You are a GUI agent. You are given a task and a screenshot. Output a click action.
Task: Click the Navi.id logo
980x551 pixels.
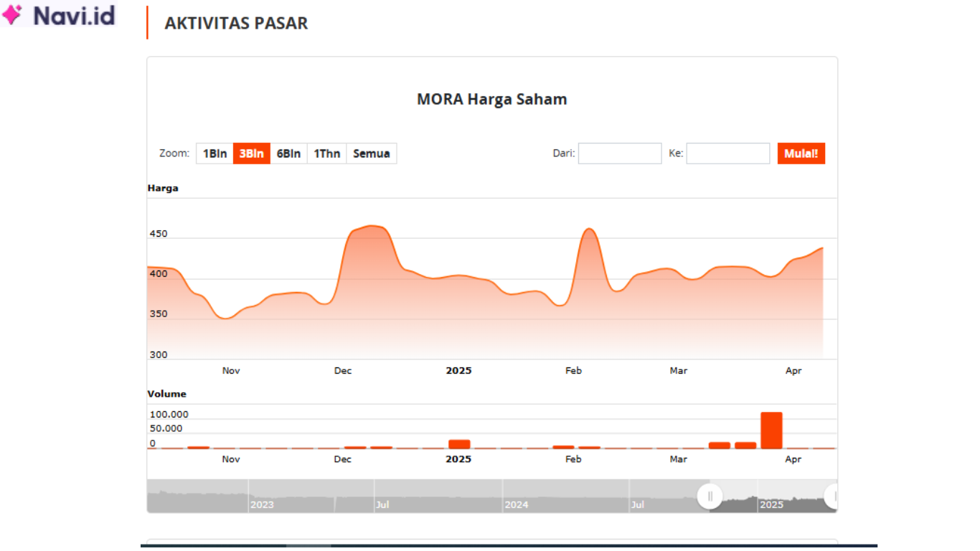(x=59, y=15)
